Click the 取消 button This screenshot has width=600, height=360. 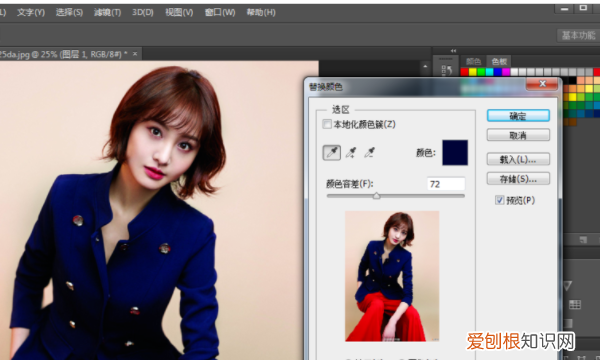pos(518,135)
